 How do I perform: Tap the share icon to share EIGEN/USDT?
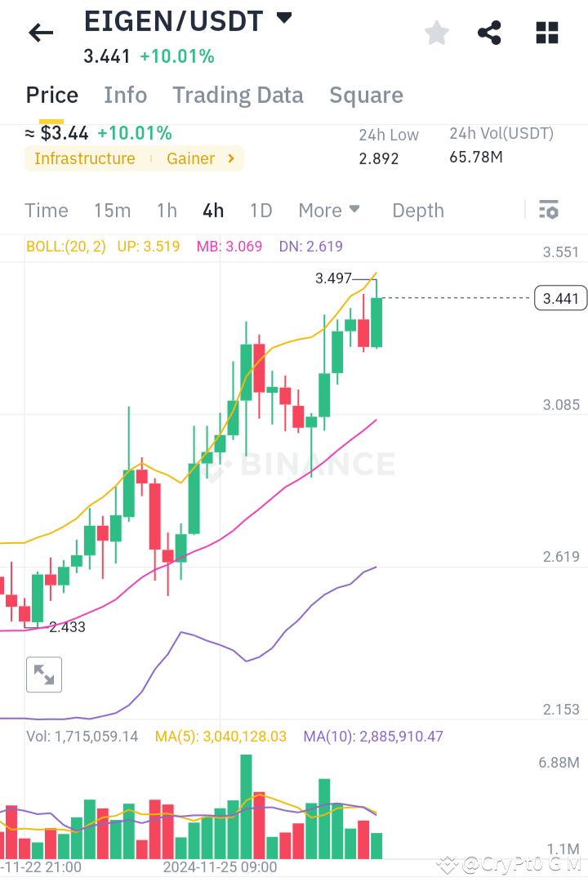489,33
